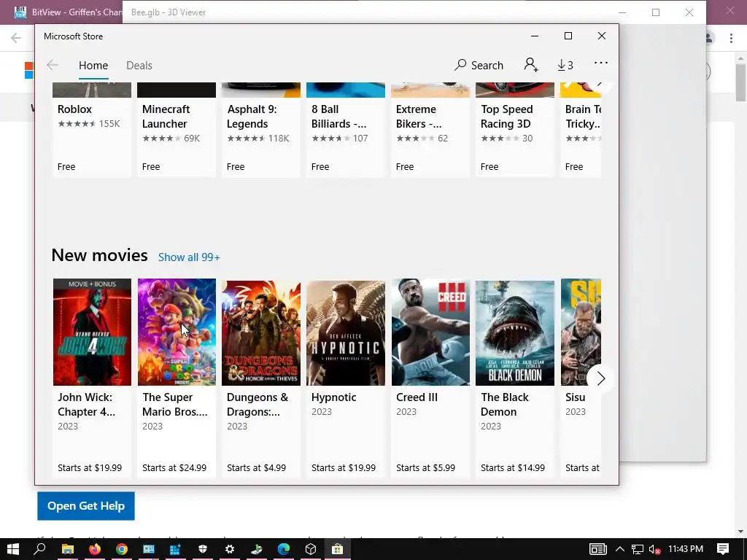The height and width of the screenshot is (560, 747).
Task: Open Settings gear in the taskbar
Action: (230, 549)
